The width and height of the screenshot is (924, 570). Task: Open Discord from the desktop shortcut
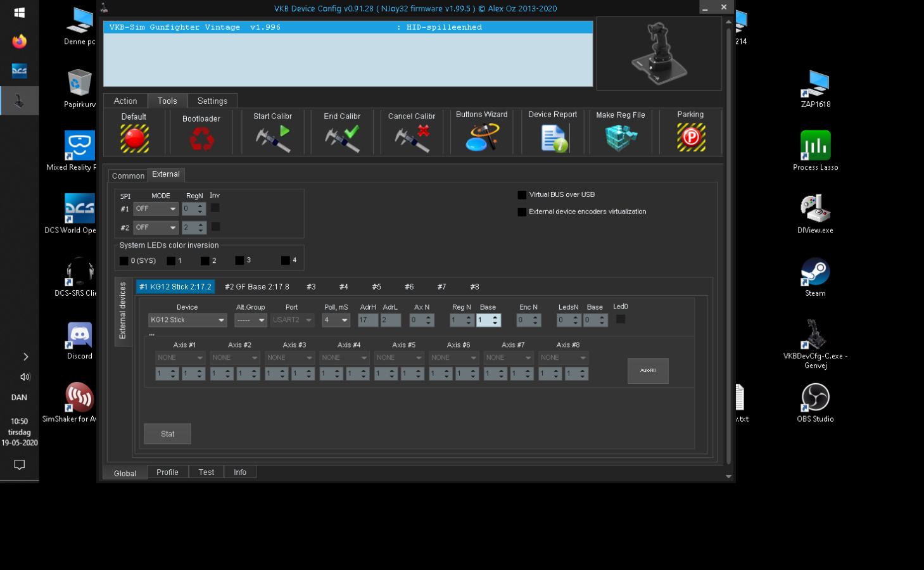pyautogui.click(x=80, y=340)
